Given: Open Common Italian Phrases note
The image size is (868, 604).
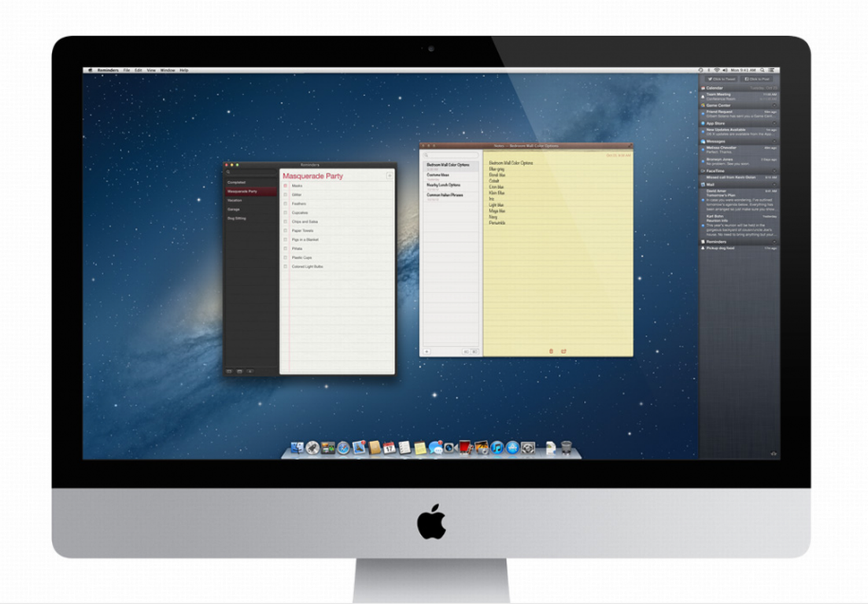Looking at the screenshot, I should click(x=451, y=197).
